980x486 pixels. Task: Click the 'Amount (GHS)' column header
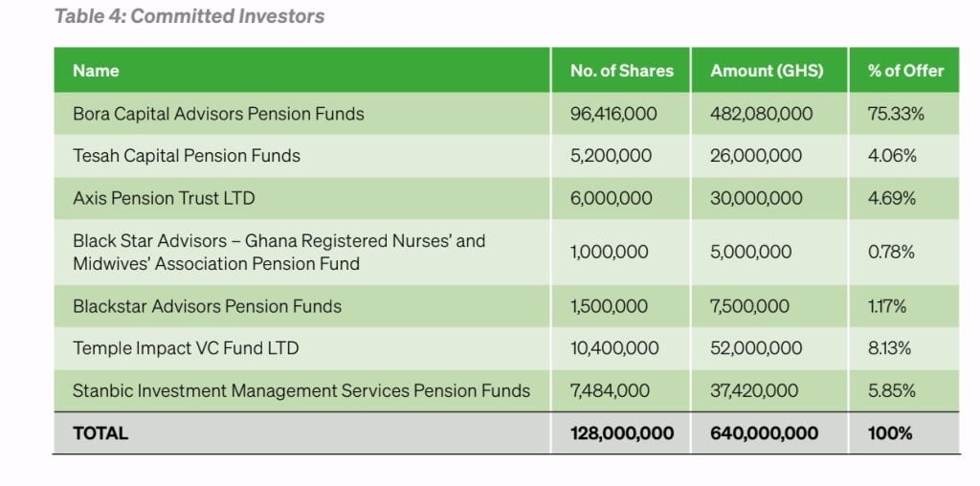(x=766, y=70)
